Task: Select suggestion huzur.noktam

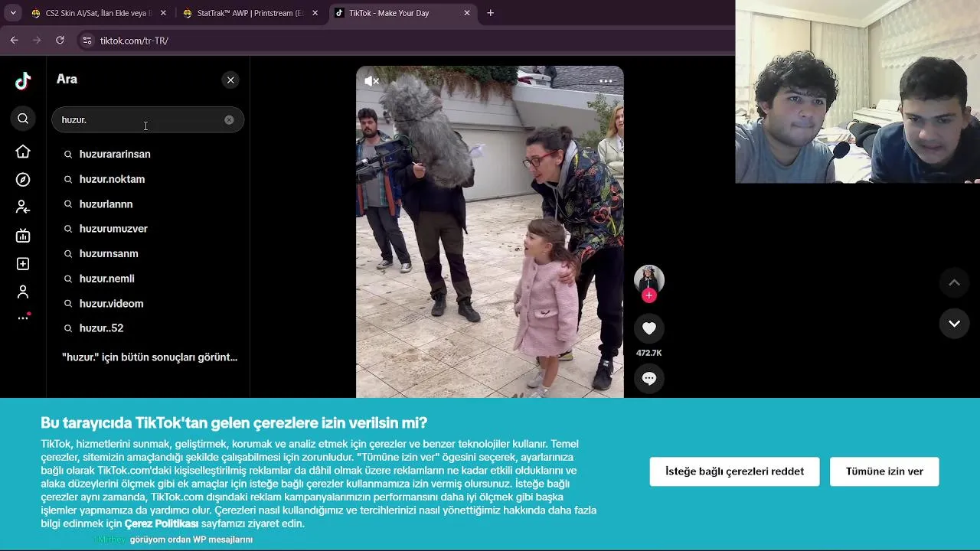Action: 148,179
